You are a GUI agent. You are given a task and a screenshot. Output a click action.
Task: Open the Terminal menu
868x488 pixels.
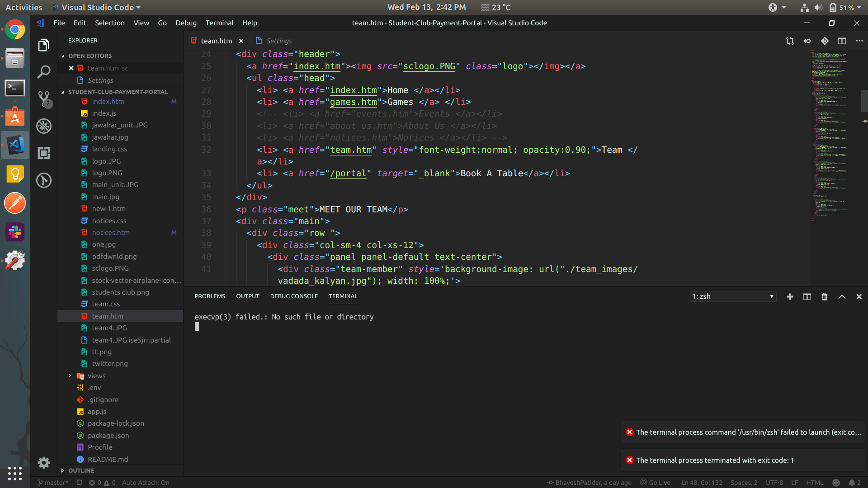click(x=219, y=23)
